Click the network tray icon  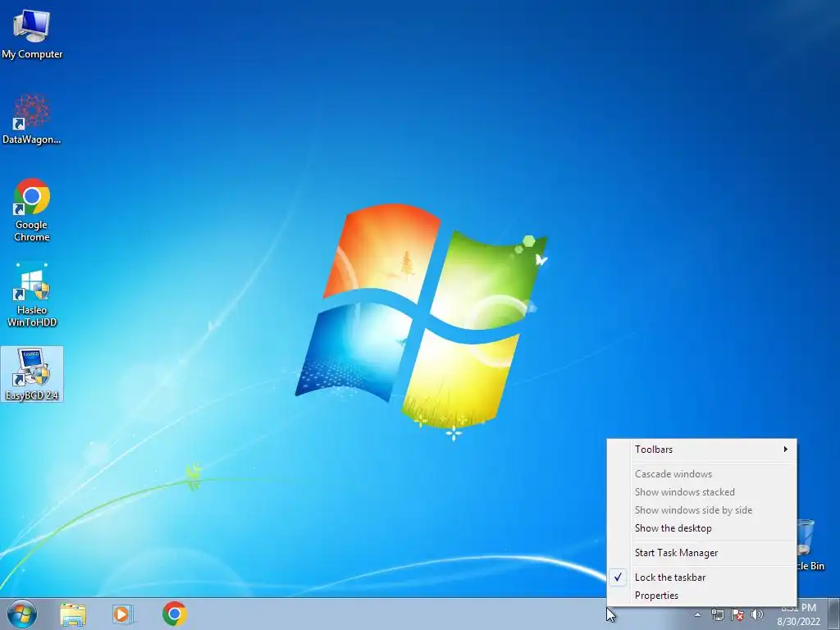point(717,615)
